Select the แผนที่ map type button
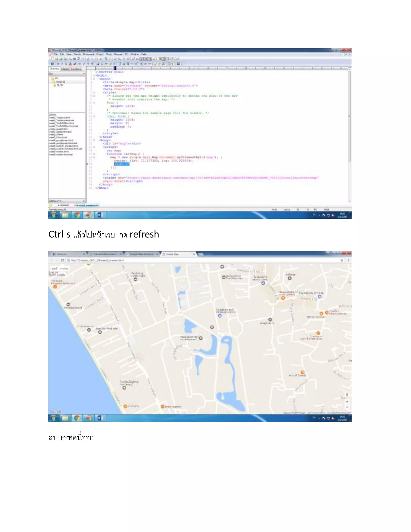Viewport: 411px width, 532px height. (55, 268)
